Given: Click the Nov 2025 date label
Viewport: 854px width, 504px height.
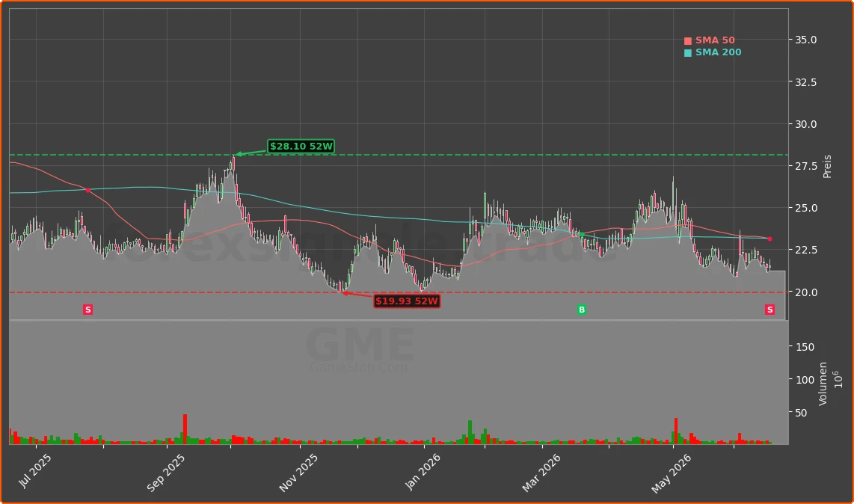Looking at the screenshot, I should [x=298, y=473].
